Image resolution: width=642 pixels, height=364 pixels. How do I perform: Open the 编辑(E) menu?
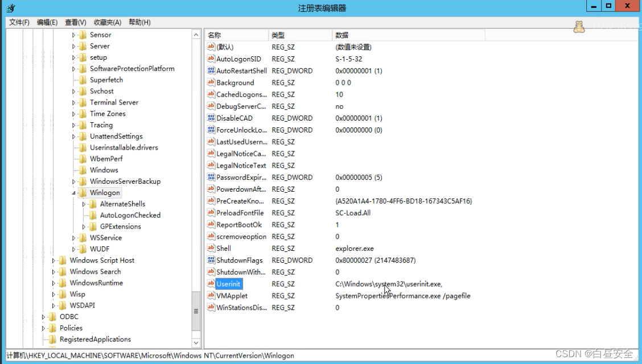pos(47,22)
